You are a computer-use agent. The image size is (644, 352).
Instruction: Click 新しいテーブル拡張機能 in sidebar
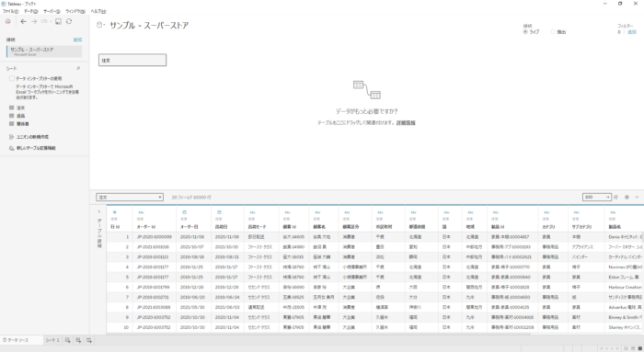(x=36, y=148)
